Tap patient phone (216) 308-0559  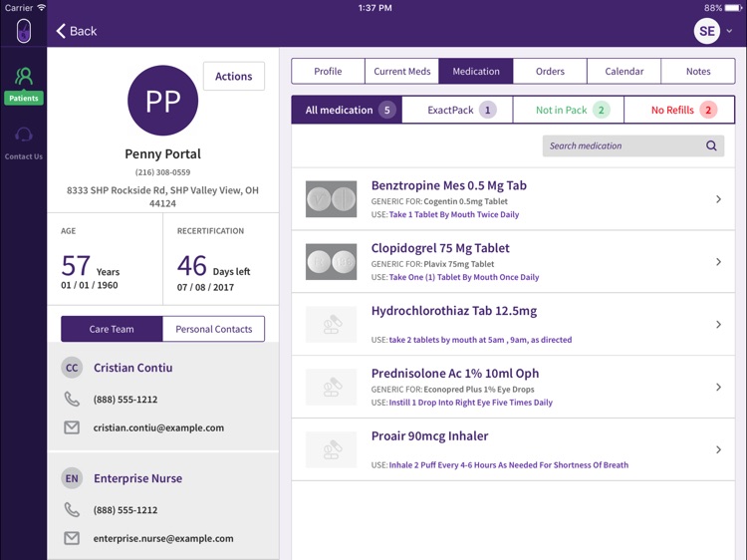pyautogui.click(x=163, y=172)
